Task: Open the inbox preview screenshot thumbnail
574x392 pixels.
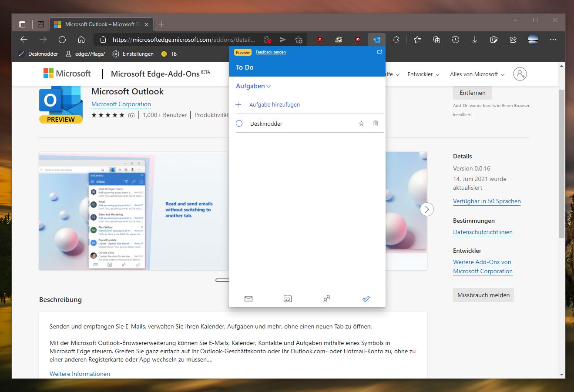Action: click(133, 211)
